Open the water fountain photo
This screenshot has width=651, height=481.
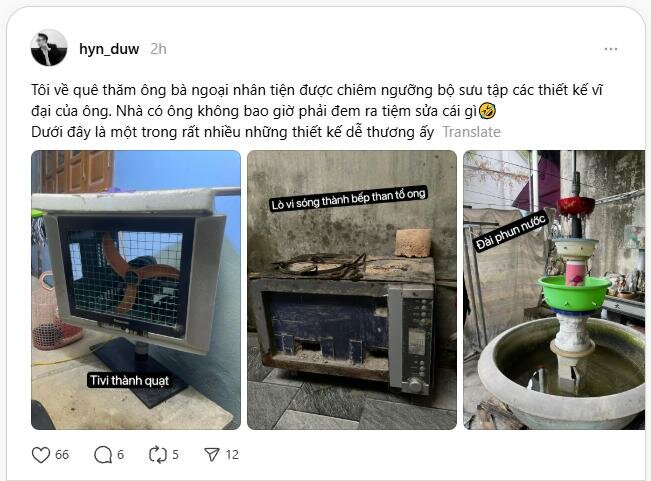554,290
